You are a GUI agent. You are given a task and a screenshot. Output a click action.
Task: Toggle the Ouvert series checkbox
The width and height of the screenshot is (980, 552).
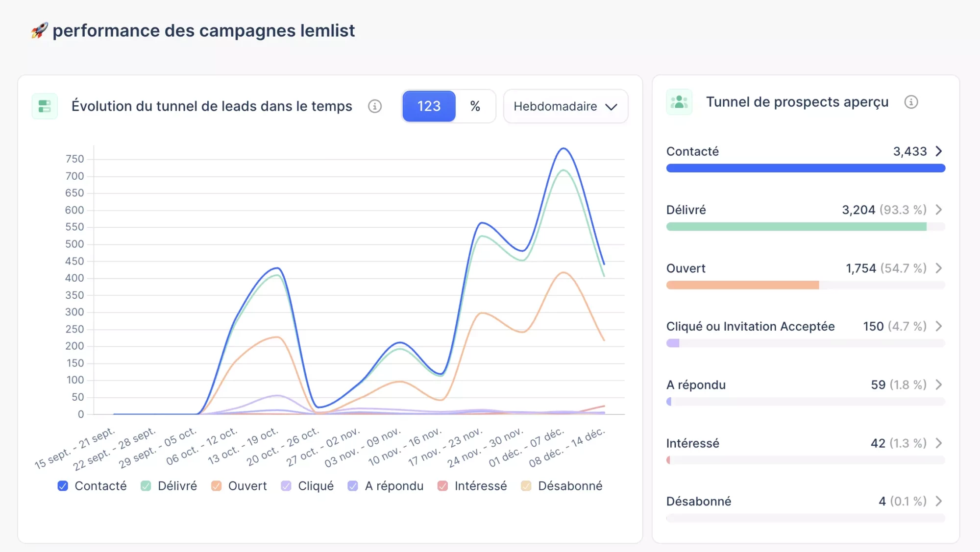click(x=216, y=486)
